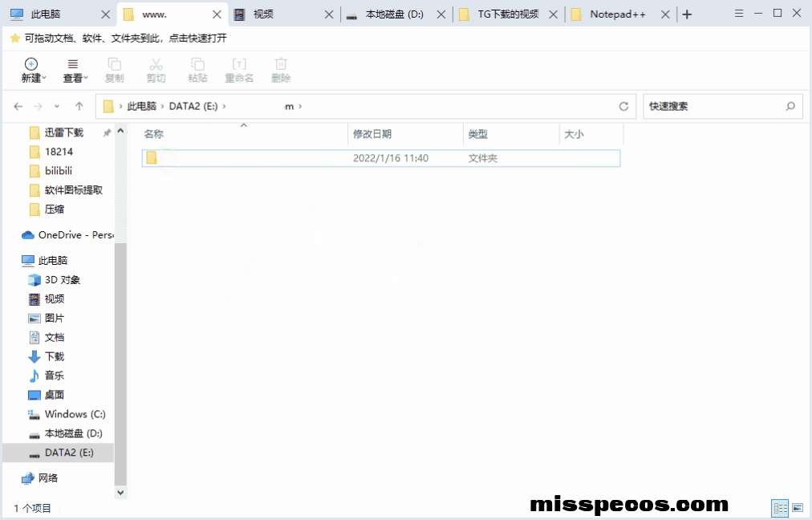Close the 视频 tab
Screen dimensions: 812x520
(x=329, y=14)
